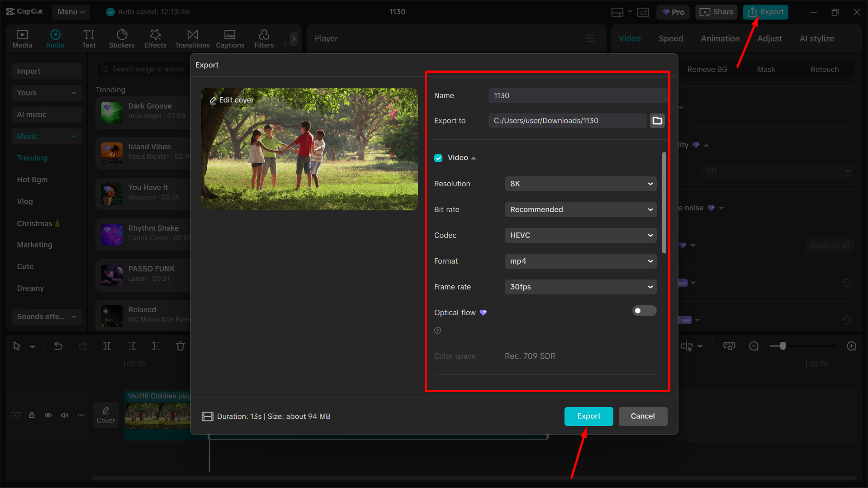The image size is (868, 488).
Task: Open the Resolution dropdown set to 8K
Action: 580,184
